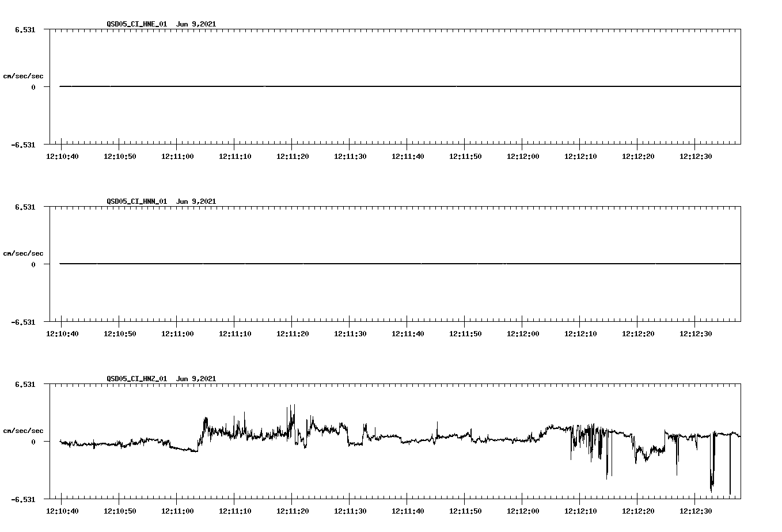The height and width of the screenshot is (532, 782).
Task: Click the 12:11:30 time label under HNZ chart
Action: coord(350,511)
